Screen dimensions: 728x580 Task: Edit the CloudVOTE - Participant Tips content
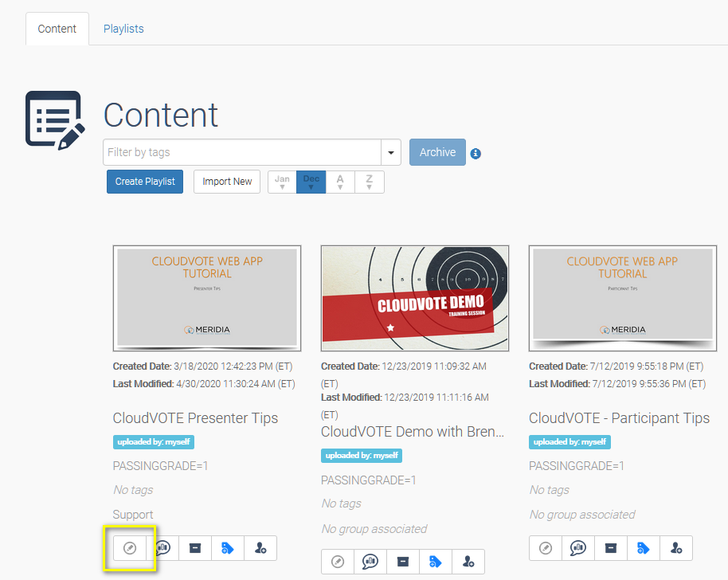coord(546,548)
